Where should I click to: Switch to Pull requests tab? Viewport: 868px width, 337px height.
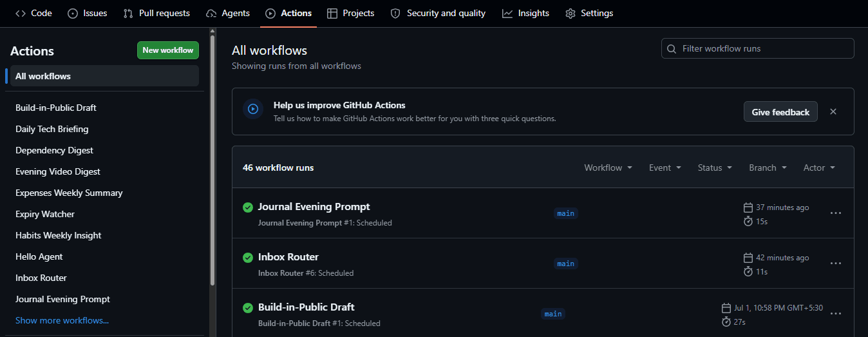coord(156,13)
